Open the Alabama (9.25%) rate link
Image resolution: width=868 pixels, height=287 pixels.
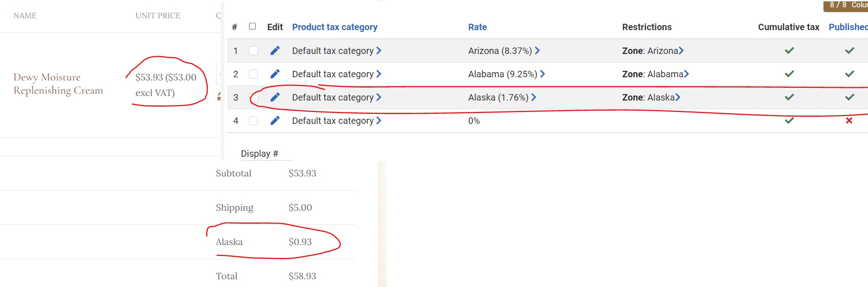(503, 74)
